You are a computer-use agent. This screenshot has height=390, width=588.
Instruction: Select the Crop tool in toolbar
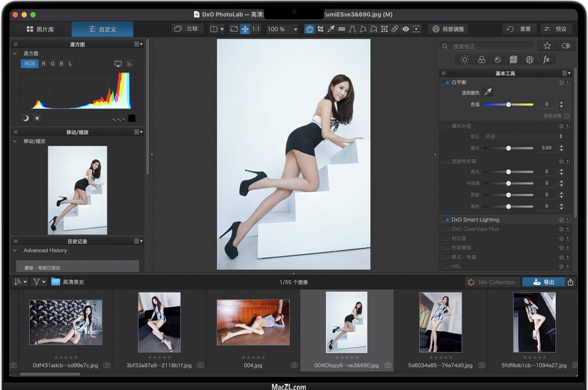321,29
